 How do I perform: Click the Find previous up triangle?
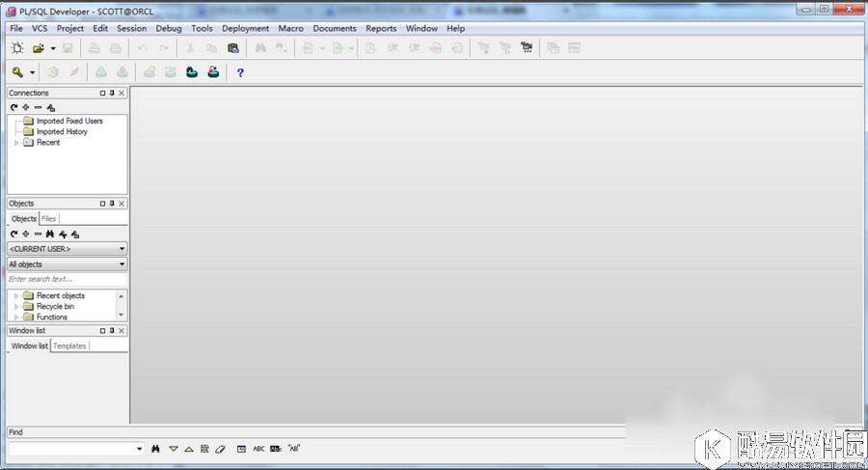189,449
